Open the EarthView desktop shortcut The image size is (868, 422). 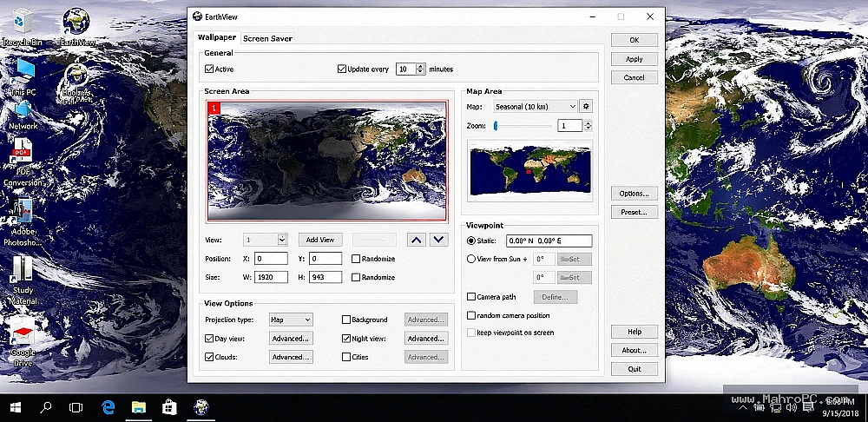point(77,26)
